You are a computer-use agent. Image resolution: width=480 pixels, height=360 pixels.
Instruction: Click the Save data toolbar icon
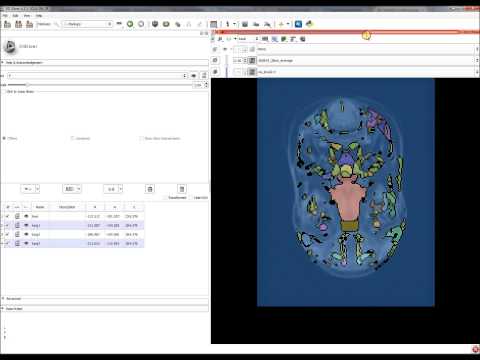(x=30, y=24)
